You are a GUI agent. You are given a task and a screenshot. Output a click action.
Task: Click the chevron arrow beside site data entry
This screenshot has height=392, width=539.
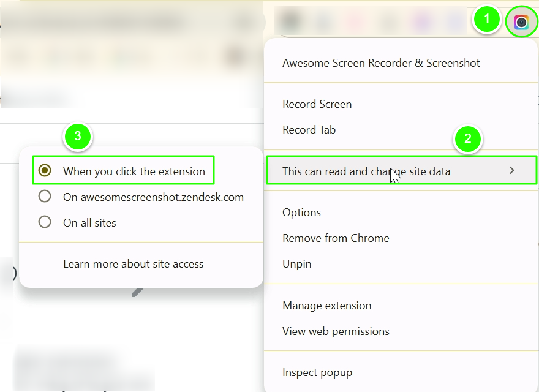coord(512,170)
